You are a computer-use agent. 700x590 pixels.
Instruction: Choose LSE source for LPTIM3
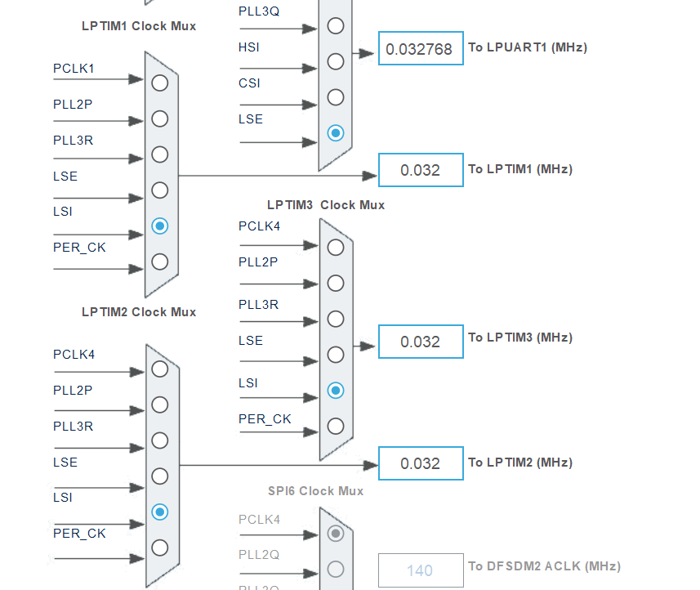335,355
